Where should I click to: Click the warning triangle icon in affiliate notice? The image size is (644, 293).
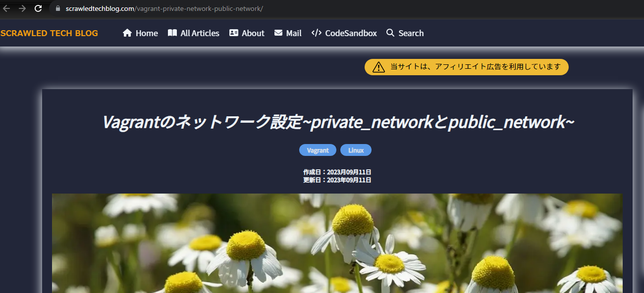[378, 67]
